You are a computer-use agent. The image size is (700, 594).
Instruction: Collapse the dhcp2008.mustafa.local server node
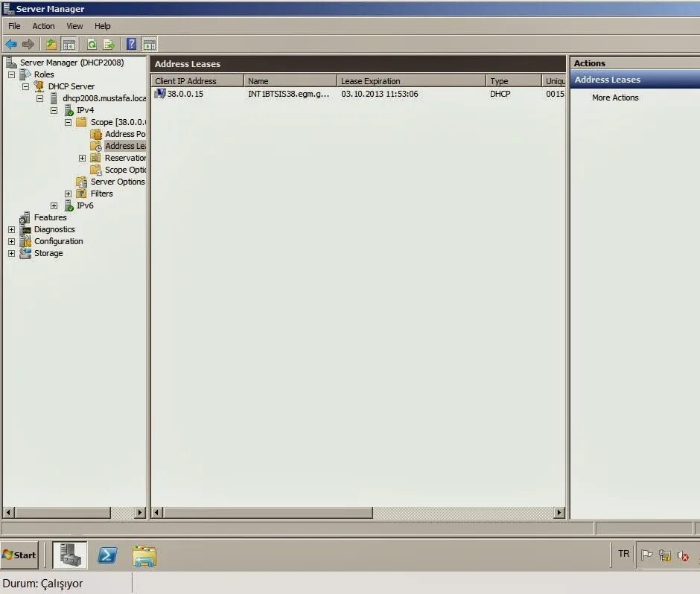click(40, 98)
